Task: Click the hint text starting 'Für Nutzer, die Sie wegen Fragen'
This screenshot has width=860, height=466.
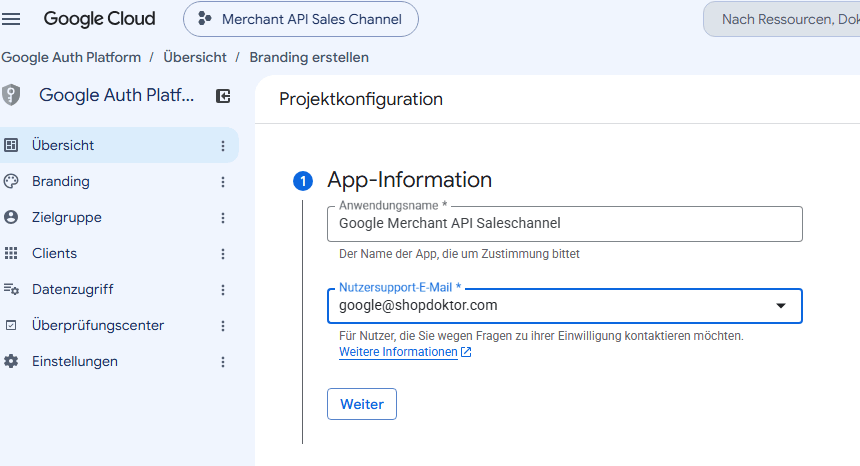Action: (x=541, y=336)
